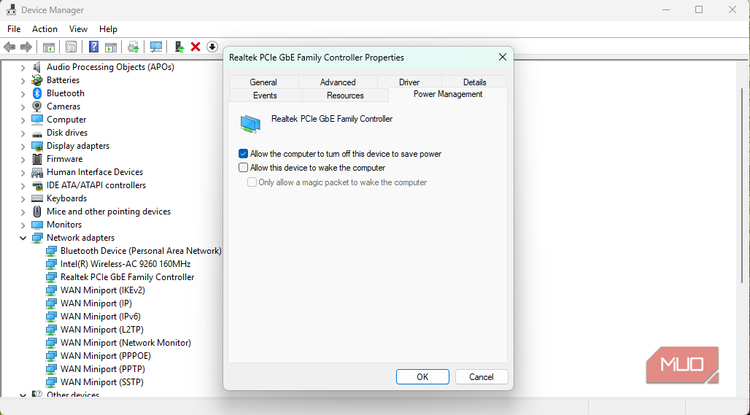Screen dimensions: 750x415
Task: Switch to the Details tab
Action: 474,82
